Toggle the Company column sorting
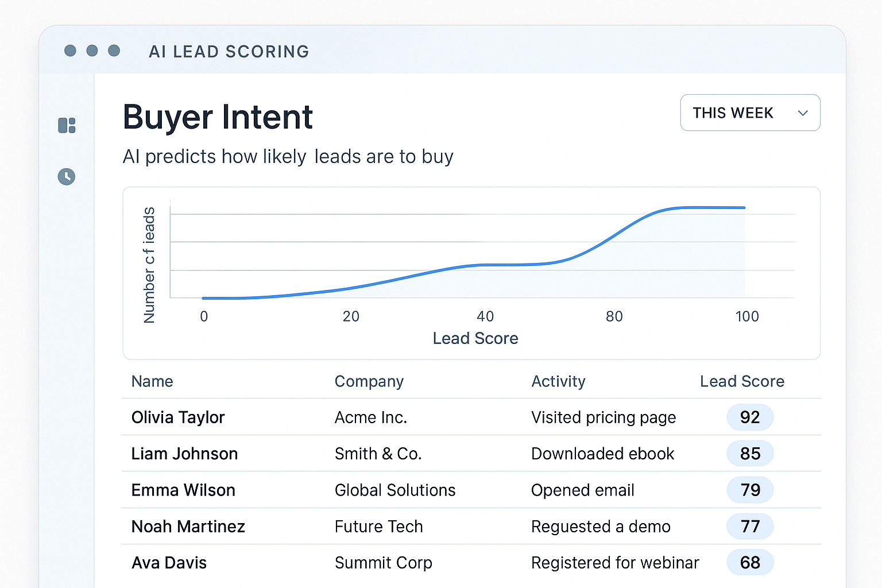Screen dimensions: 882x588 pyautogui.click(x=369, y=381)
